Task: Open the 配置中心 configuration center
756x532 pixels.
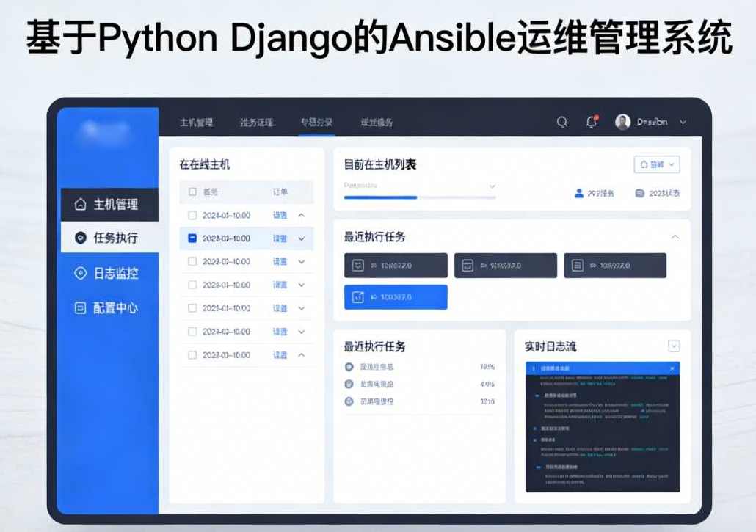Action: pyautogui.click(x=110, y=307)
